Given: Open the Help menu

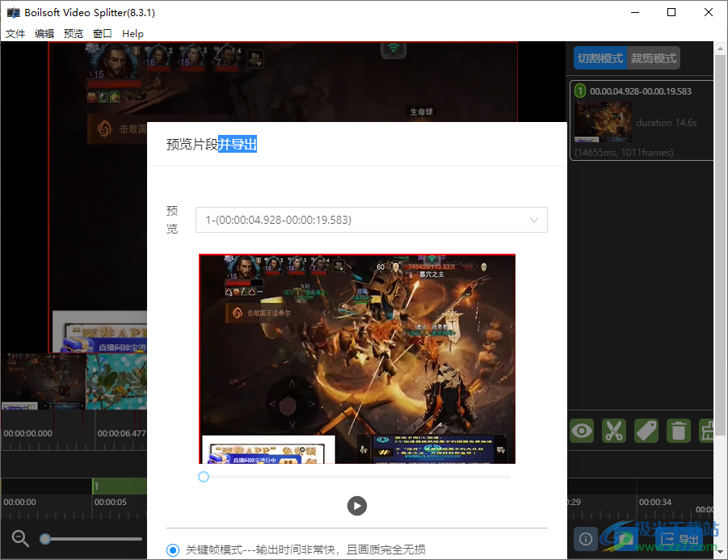Looking at the screenshot, I should 133,33.
